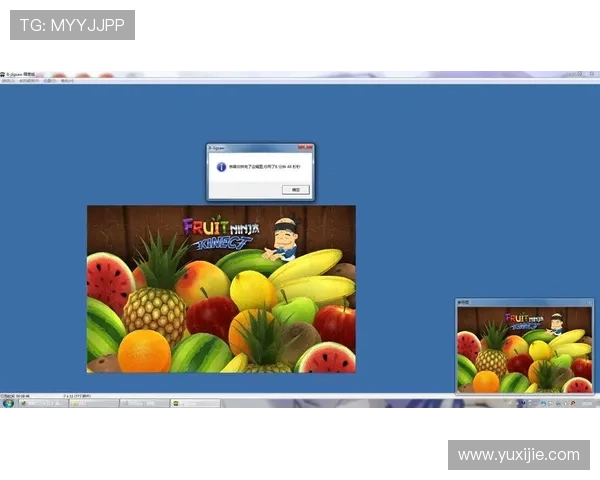Click the B-Jigsaw icon in main title bar
600x480 pixels.
click(x=4, y=74)
